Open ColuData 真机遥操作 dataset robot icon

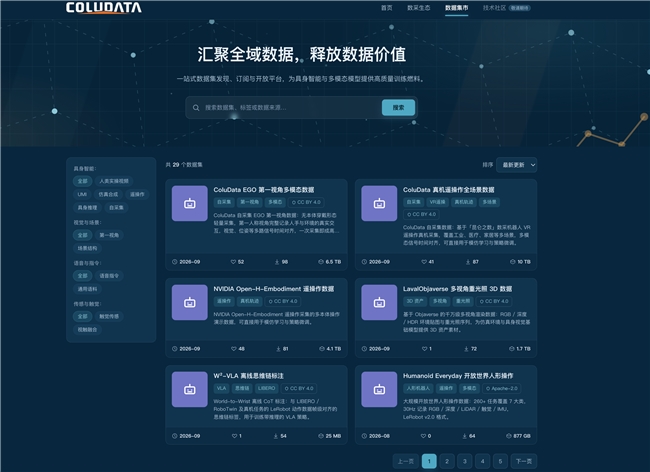379,203
